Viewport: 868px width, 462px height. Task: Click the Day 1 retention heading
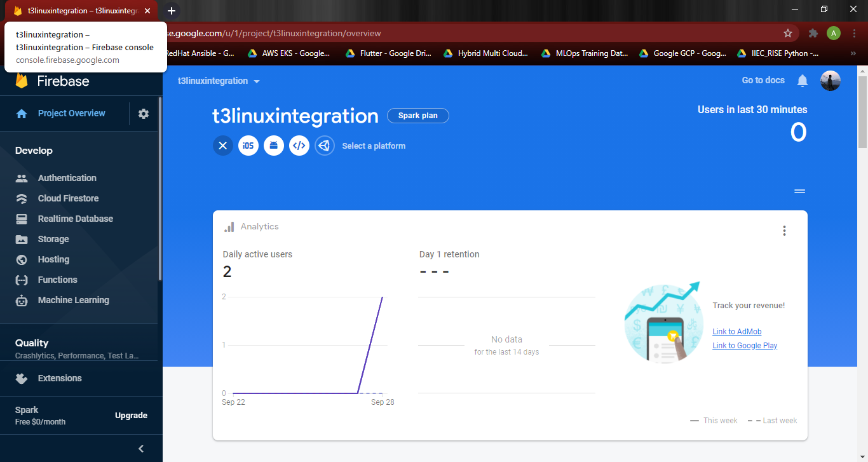449,254
